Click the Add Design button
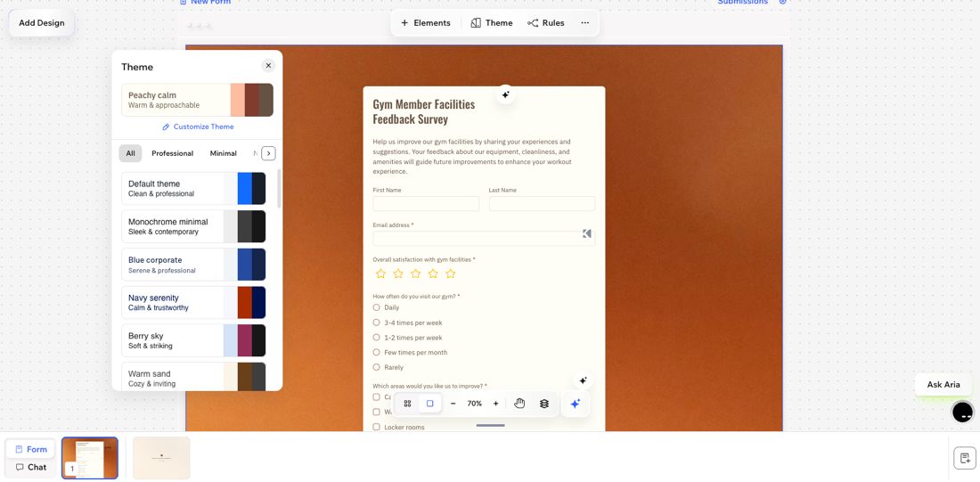Image resolution: width=980 pixels, height=482 pixels. tap(41, 23)
